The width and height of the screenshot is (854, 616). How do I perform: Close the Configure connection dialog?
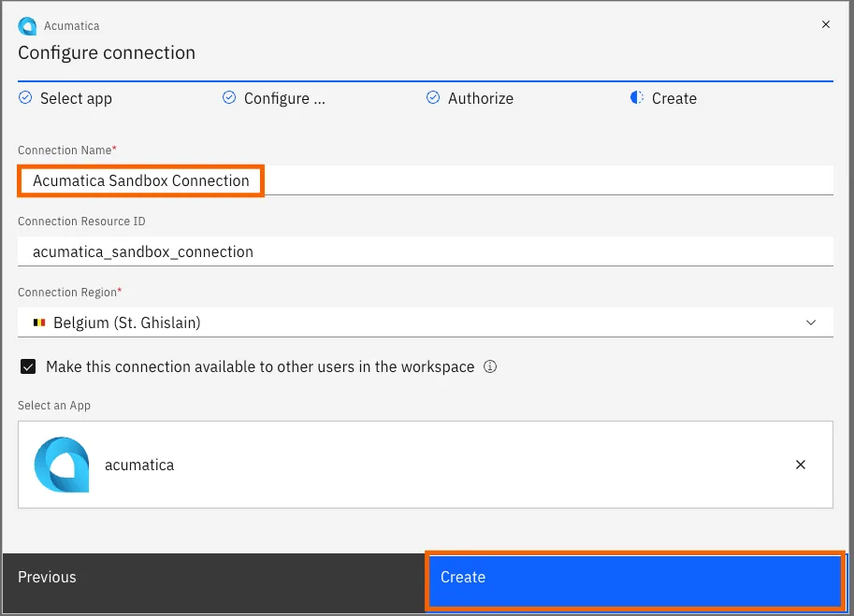(x=826, y=24)
